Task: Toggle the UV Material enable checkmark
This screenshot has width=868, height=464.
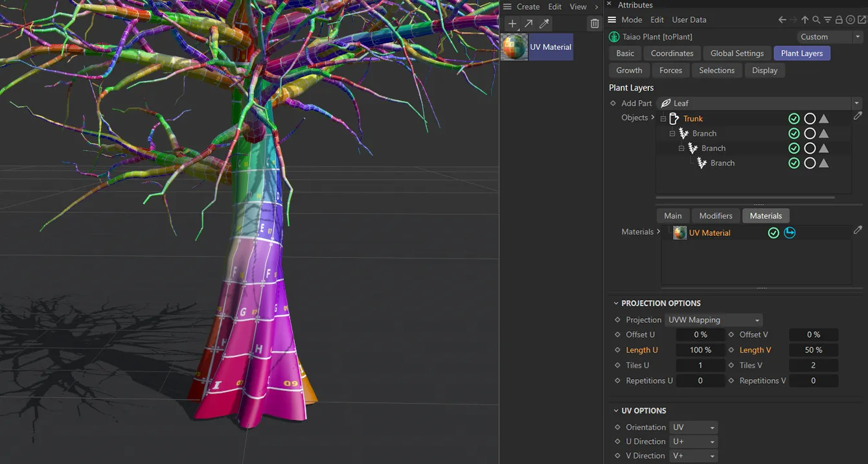Action: coord(773,232)
